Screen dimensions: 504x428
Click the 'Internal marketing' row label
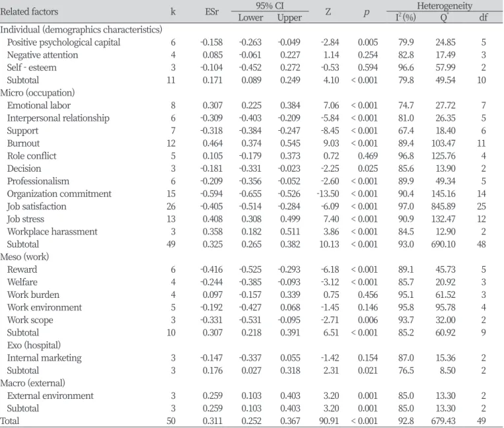point(44,358)
